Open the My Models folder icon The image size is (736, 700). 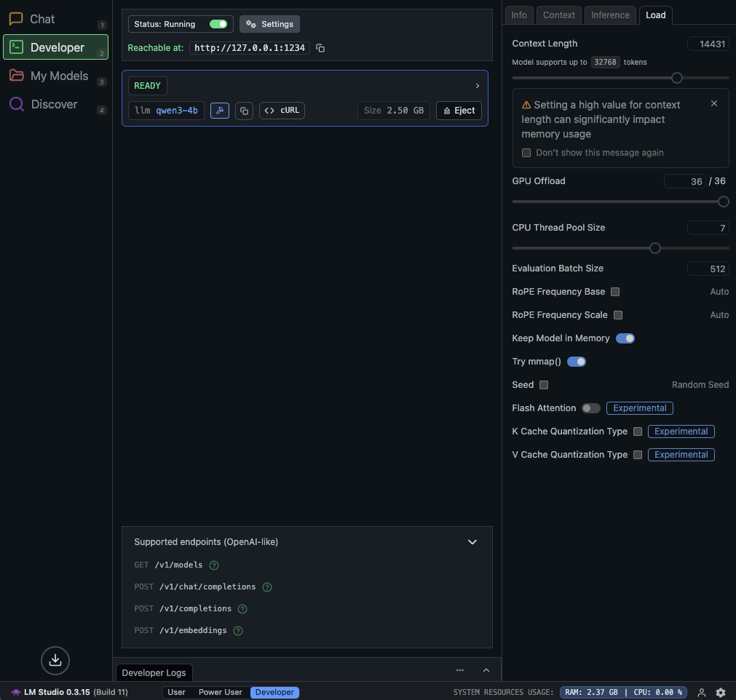click(17, 76)
